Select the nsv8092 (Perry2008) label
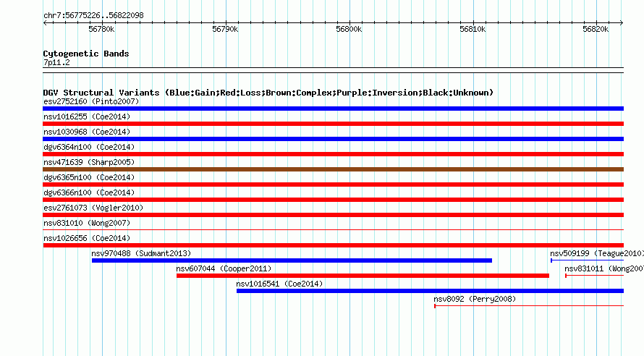644x356 pixels. pos(475,299)
